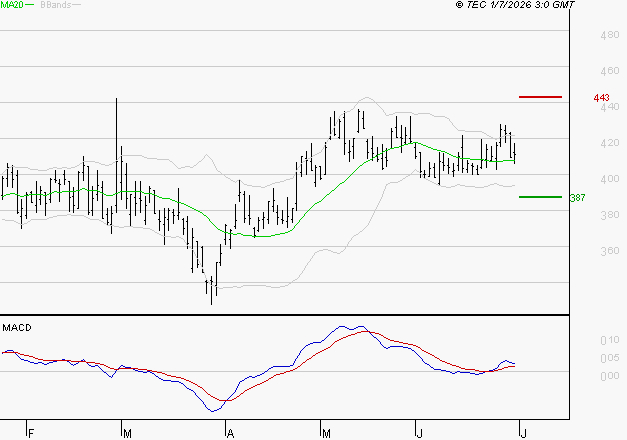The image size is (627, 440).
Task: Click the 480 price axis label
Action: tap(610, 35)
